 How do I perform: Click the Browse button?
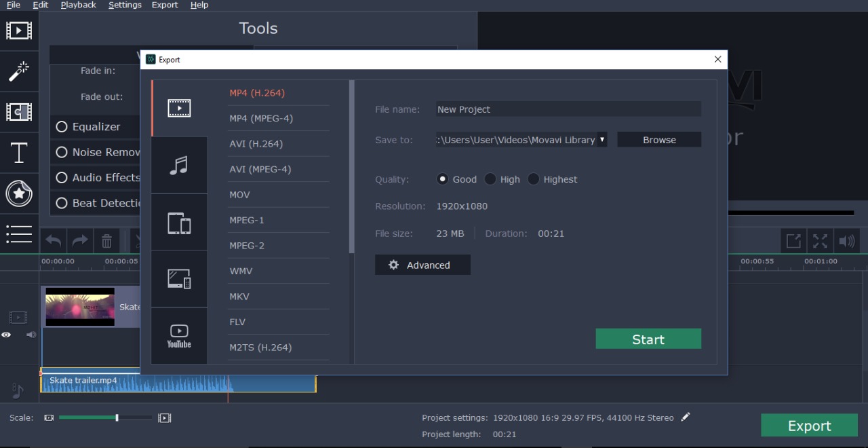click(658, 140)
